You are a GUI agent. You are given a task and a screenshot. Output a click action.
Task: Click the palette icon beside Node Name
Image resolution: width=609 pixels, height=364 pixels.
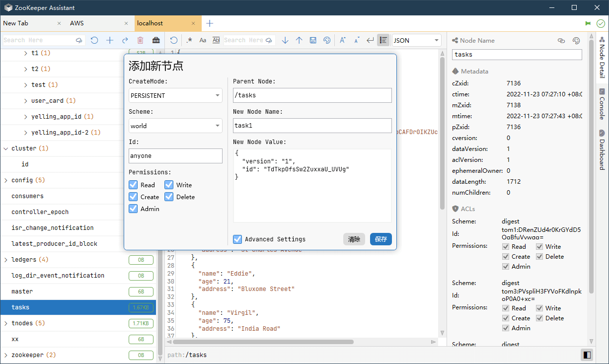pos(576,41)
